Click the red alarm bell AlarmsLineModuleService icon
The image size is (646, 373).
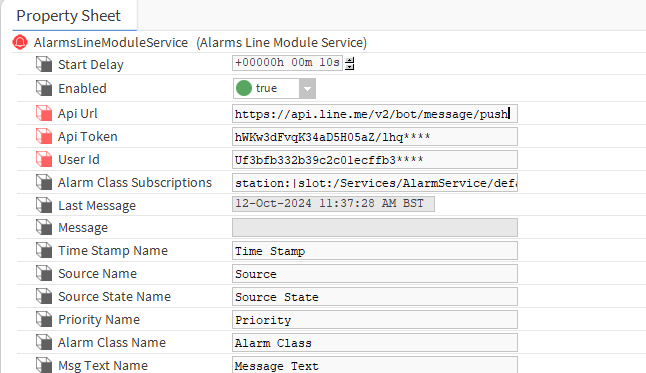[20, 42]
